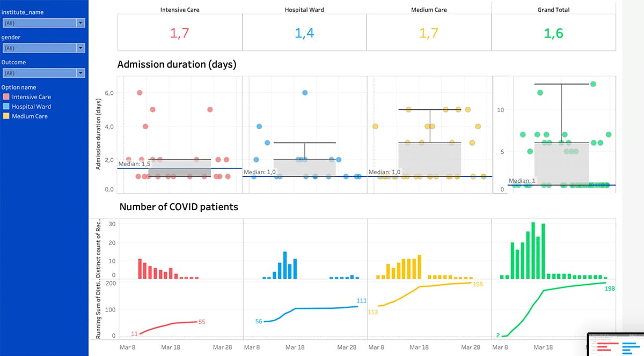Open the institute_name filter dropdown
The height and width of the screenshot is (356, 644).
[43, 23]
